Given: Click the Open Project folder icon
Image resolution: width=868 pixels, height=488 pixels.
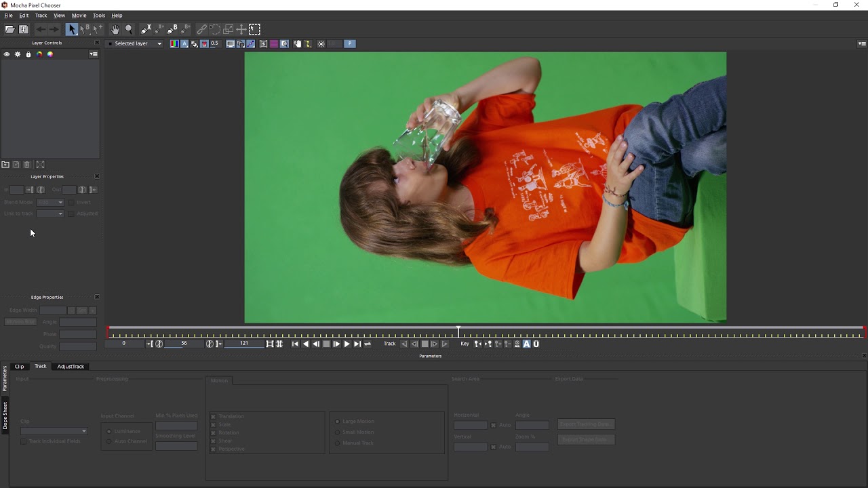Looking at the screenshot, I should pos(9,29).
